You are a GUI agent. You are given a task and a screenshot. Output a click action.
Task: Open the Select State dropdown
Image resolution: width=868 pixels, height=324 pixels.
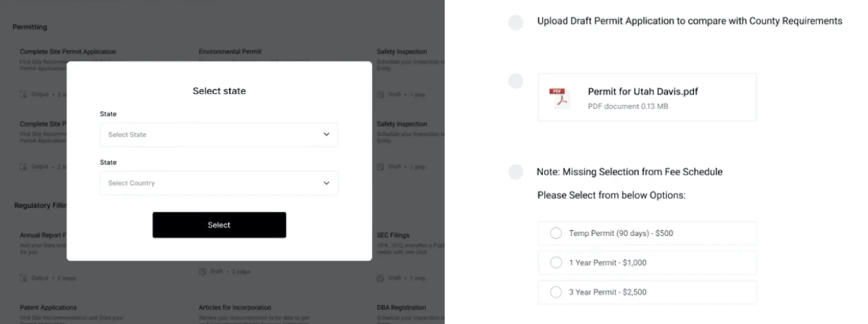point(219,135)
